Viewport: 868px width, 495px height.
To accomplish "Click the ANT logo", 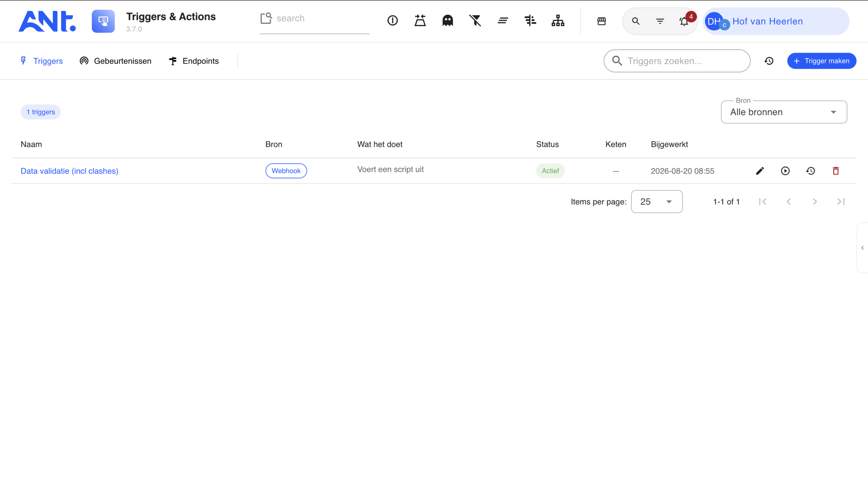I will coord(47,21).
